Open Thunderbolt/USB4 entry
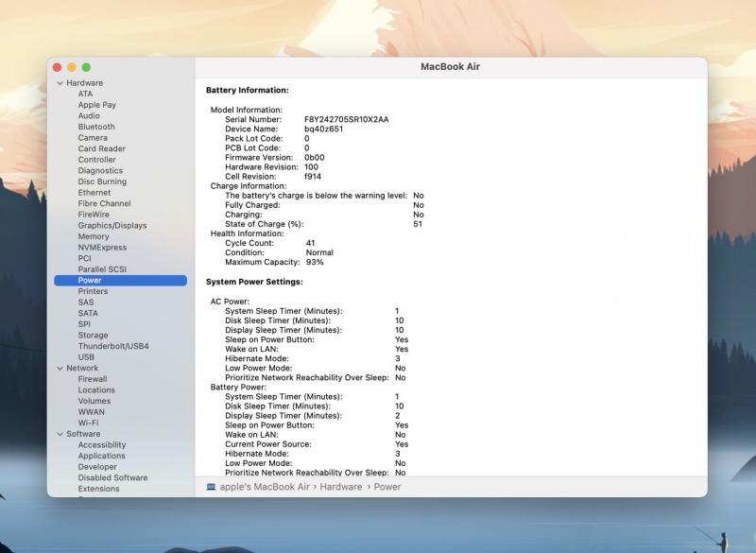The height and width of the screenshot is (553, 756). coord(113,347)
